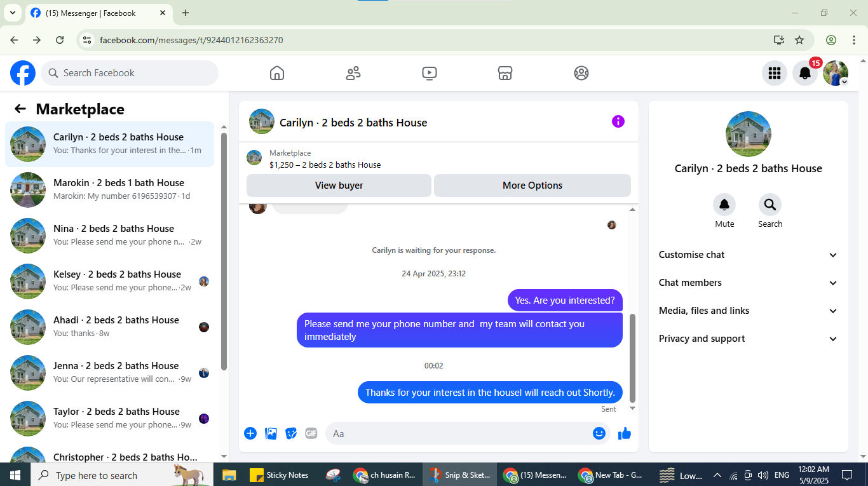Open the account profile picture menu
This screenshot has width=868, height=486.
pyautogui.click(x=836, y=73)
